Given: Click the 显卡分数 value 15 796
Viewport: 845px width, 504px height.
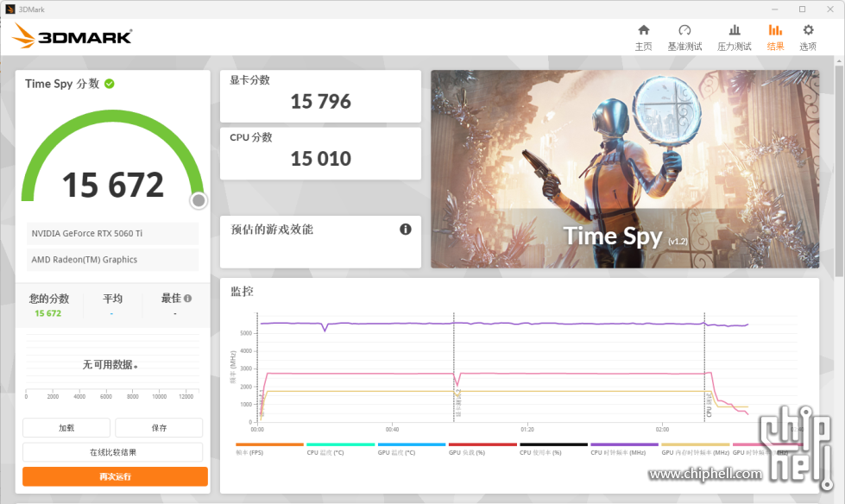Looking at the screenshot, I should (320, 101).
